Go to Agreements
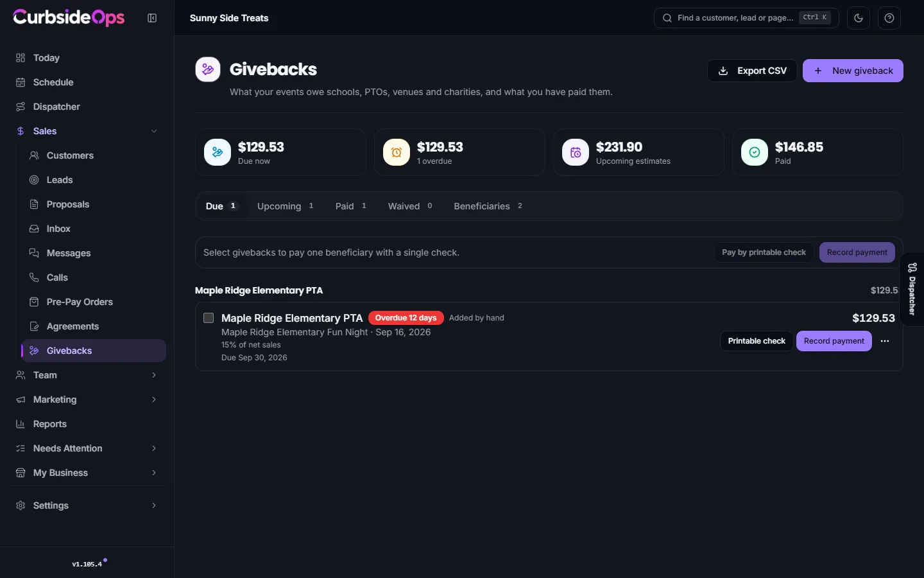Image resolution: width=924 pixels, height=578 pixels. point(94,326)
